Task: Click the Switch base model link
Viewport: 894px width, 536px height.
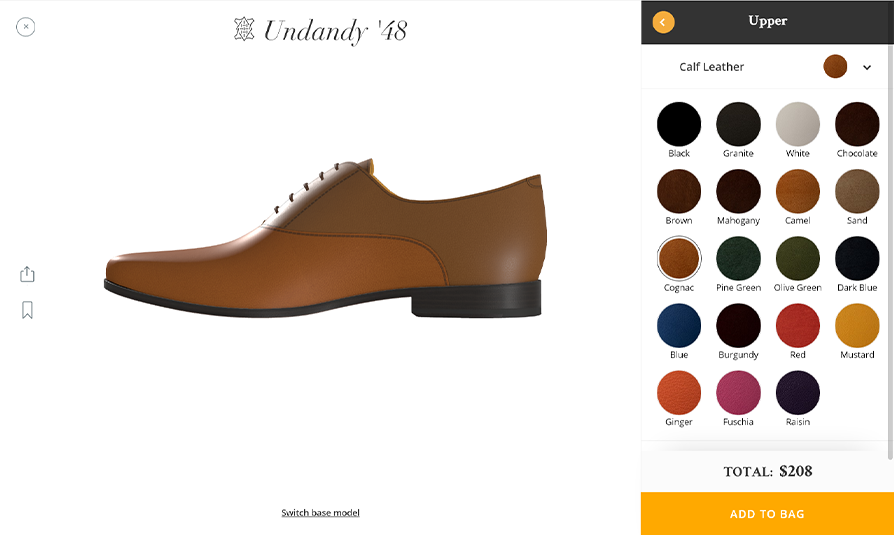Action: click(320, 513)
